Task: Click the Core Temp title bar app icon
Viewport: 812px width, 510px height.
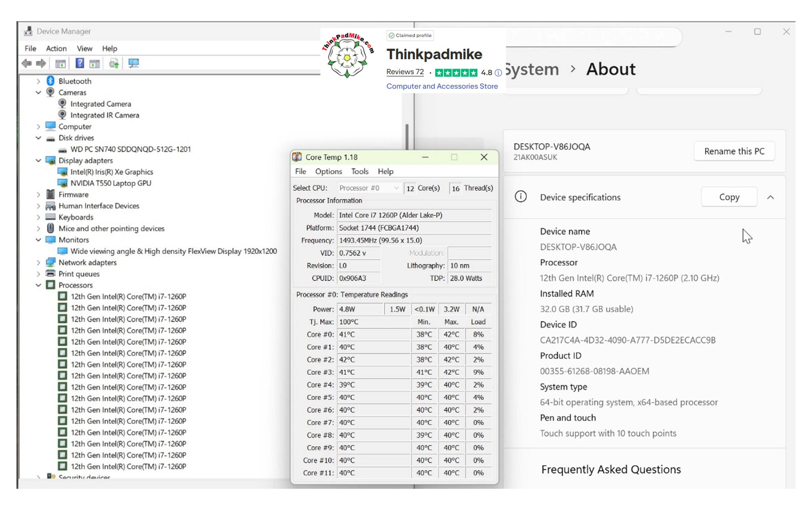Action: click(297, 157)
